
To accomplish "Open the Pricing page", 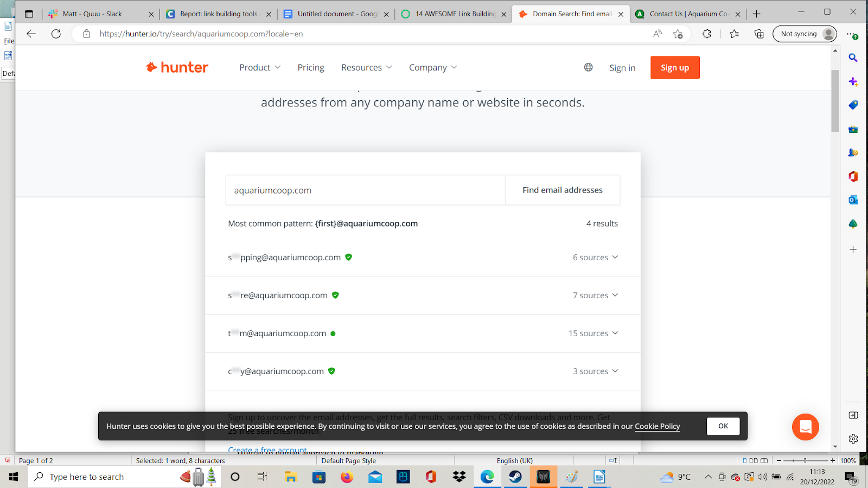I will pyautogui.click(x=311, y=67).
